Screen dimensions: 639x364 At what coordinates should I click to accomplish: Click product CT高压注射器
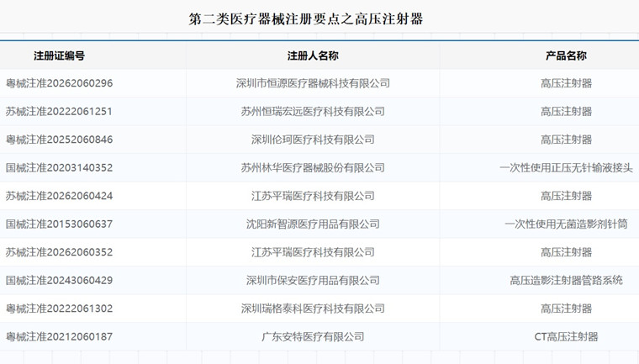tap(566, 336)
